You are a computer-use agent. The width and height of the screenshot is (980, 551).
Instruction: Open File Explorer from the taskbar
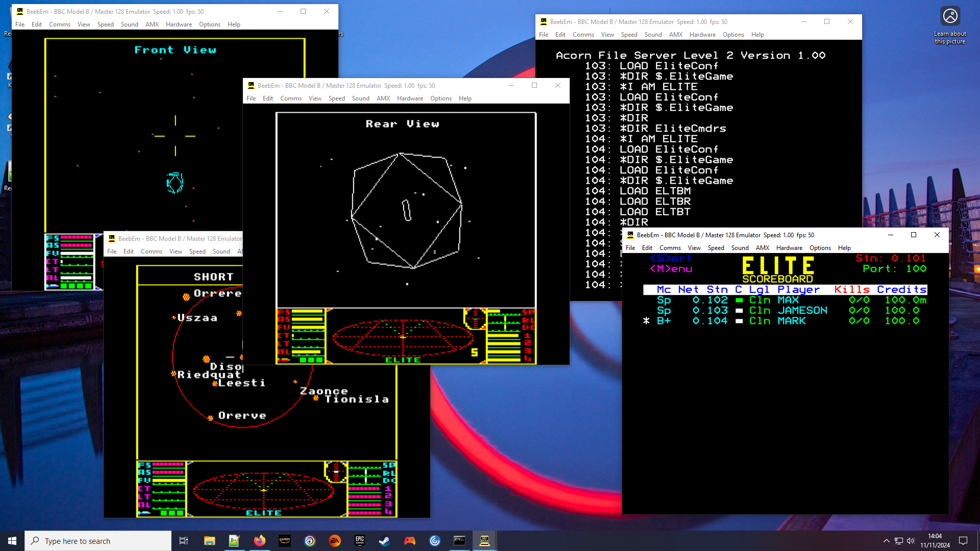(x=210, y=541)
